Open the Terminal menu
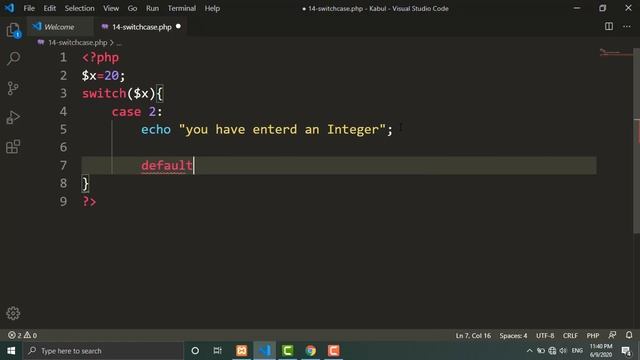The width and height of the screenshot is (640, 360). 182,8
